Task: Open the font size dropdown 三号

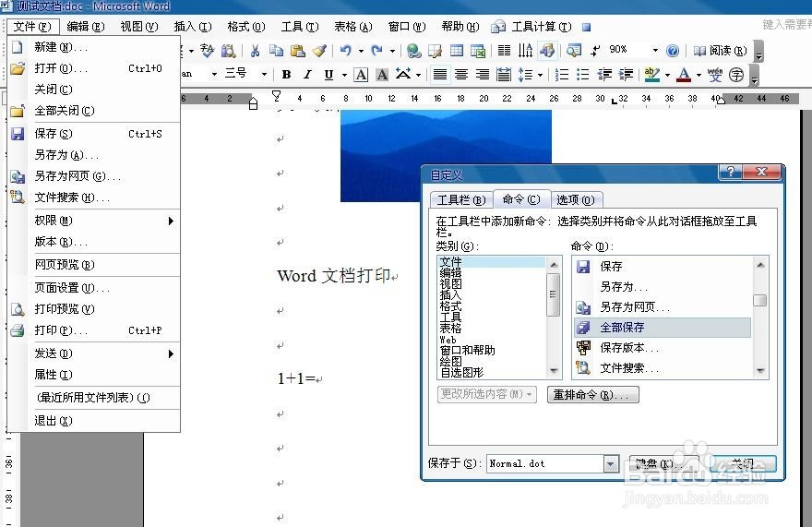Action: [x=264, y=75]
